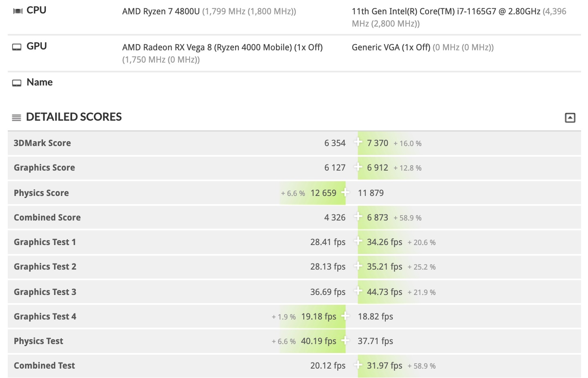This screenshot has width=588, height=378.
Task: Click the plus icon in Graphics Score row
Action: click(x=358, y=167)
